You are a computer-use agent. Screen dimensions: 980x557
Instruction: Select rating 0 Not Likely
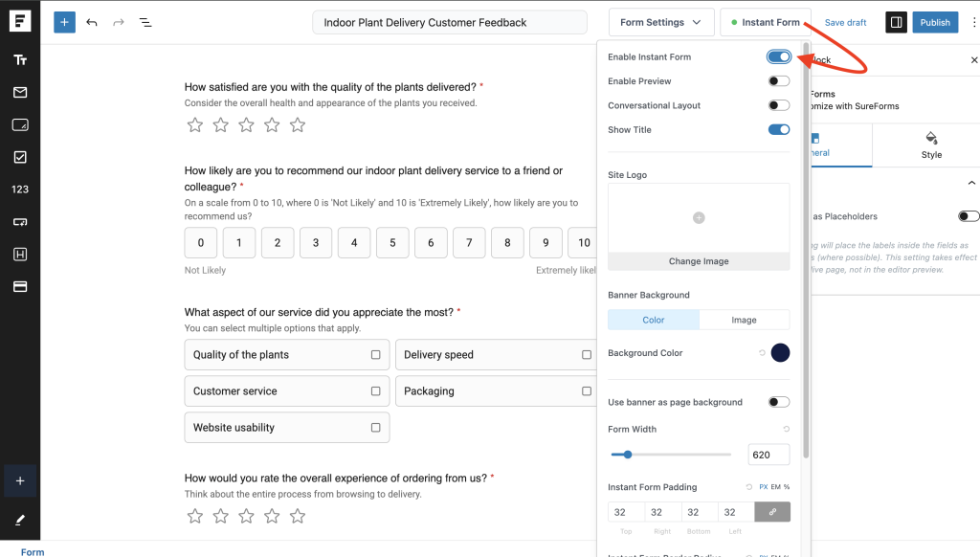pyautogui.click(x=201, y=242)
